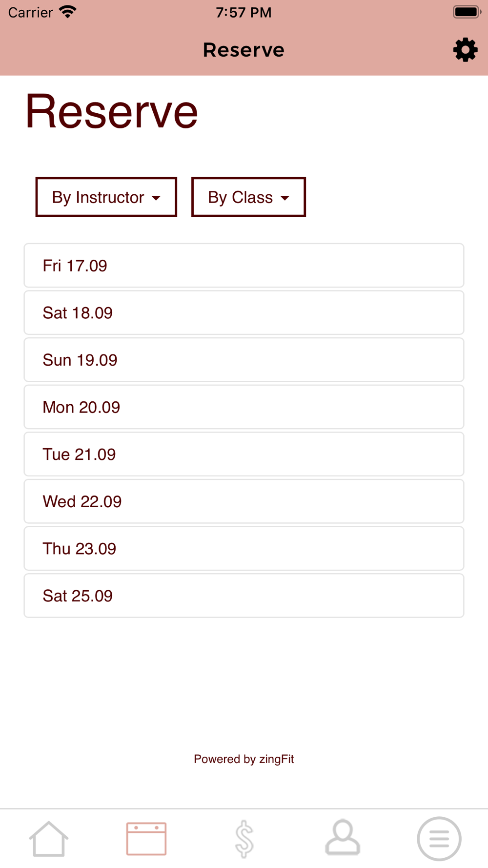The width and height of the screenshot is (488, 868).
Task: Tap the Tue 21.09 row
Action: pos(244,454)
